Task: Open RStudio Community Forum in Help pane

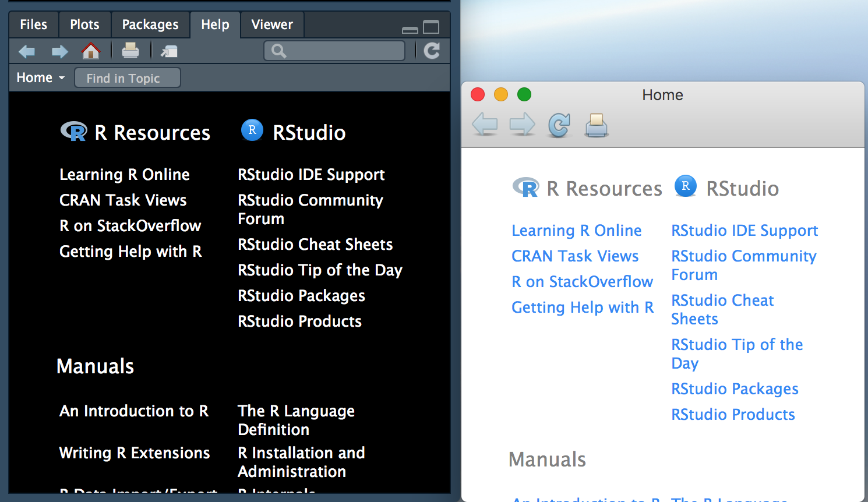Action: pos(310,210)
